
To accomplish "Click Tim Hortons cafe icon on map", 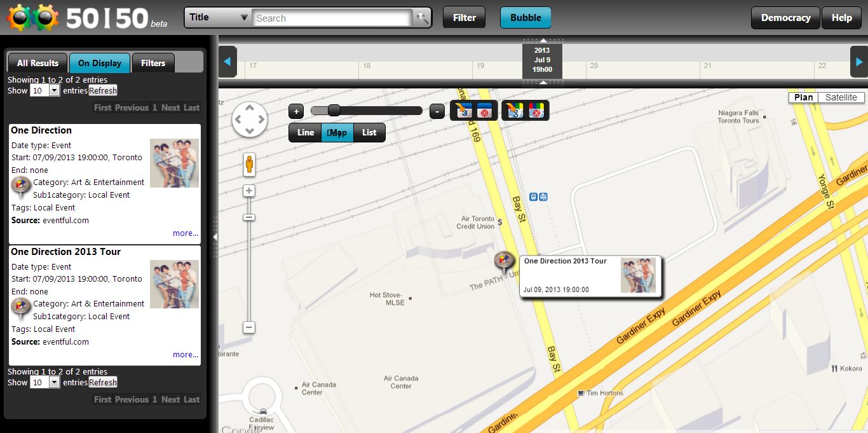I will [x=581, y=393].
